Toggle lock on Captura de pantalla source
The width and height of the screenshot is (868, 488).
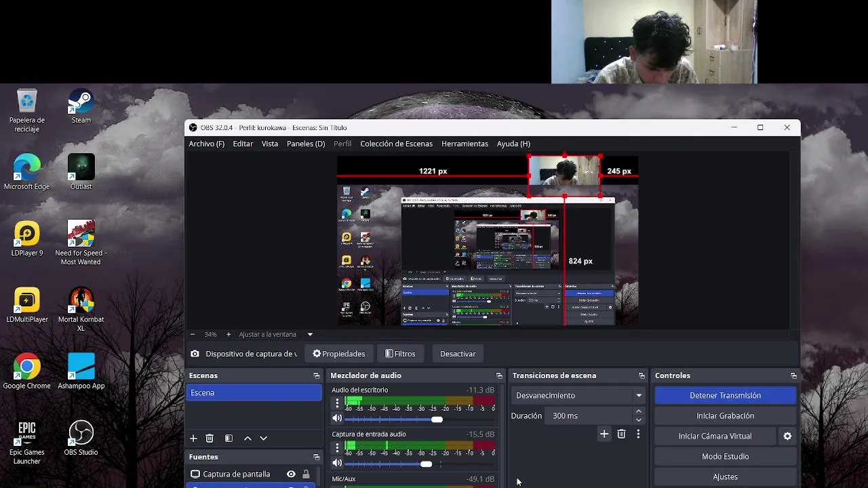306,474
